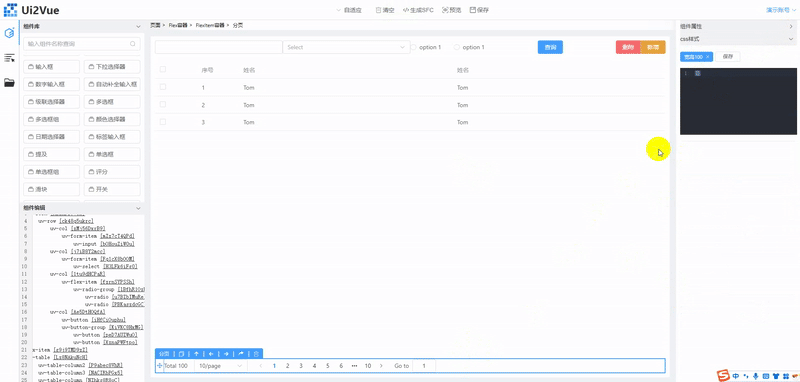
Task: Check the row 3 Tom checkbox
Action: coord(163,122)
